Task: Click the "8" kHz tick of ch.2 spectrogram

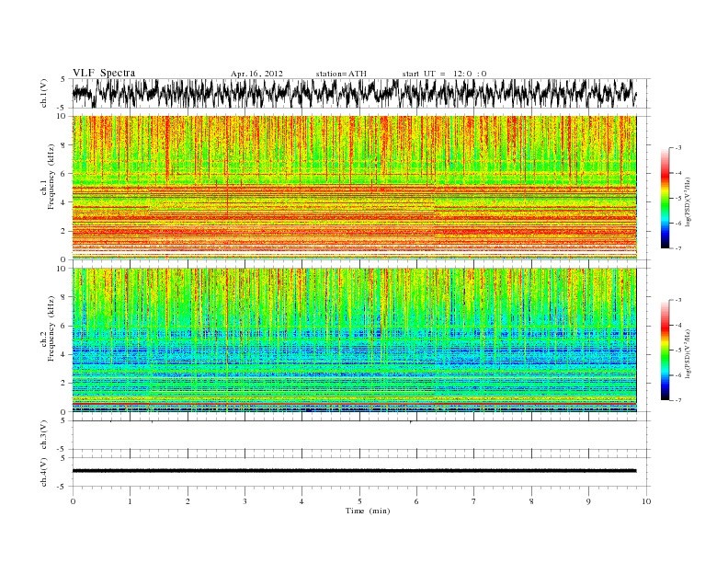Action: pyautogui.click(x=64, y=297)
